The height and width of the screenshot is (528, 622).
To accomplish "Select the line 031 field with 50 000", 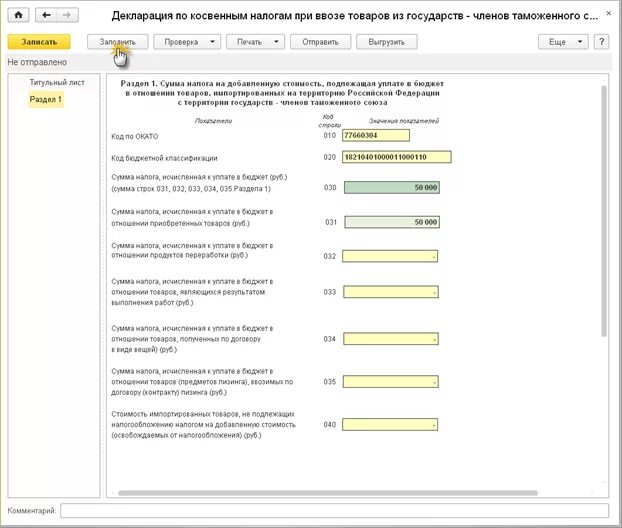I will point(392,222).
